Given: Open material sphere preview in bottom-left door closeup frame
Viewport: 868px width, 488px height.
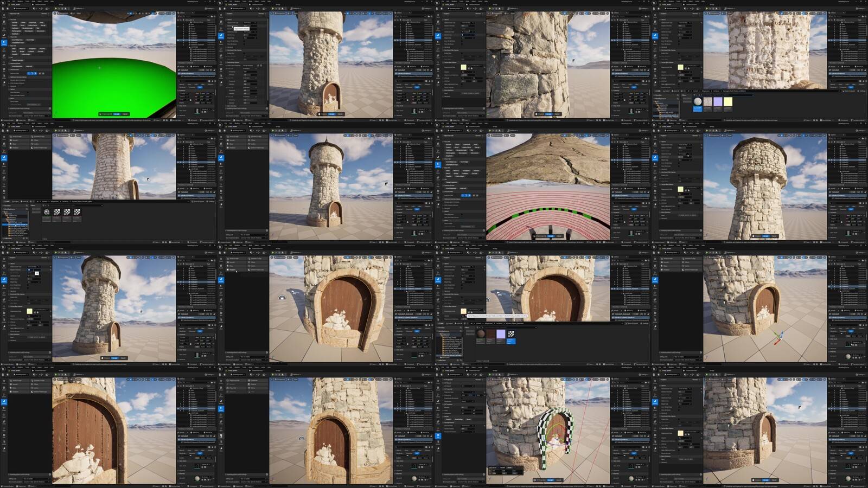Looking at the screenshot, I should 197,478.
